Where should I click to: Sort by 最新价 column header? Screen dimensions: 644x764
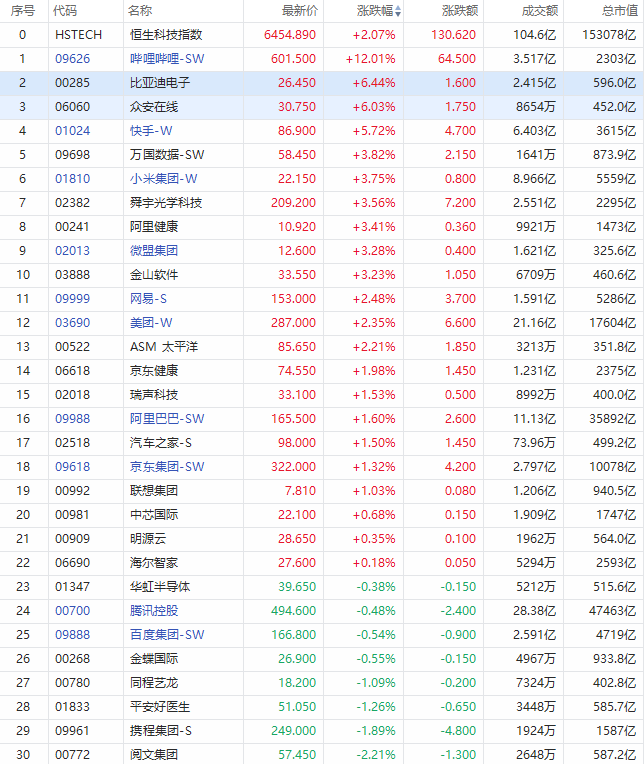(300, 11)
